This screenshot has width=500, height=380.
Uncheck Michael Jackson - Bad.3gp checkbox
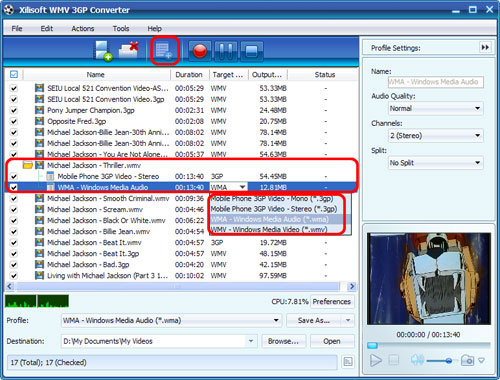14,264
